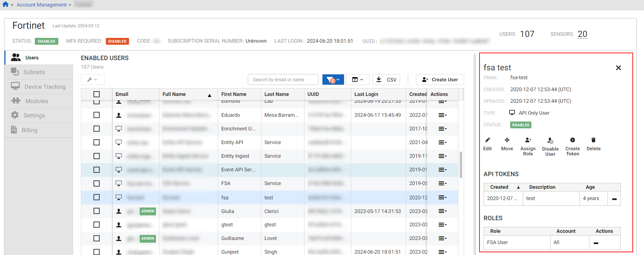Image resolution: width=644 pixels, height=255 pixels.
Task: Click the Disable User icon
Action: (x=550, y=141)
